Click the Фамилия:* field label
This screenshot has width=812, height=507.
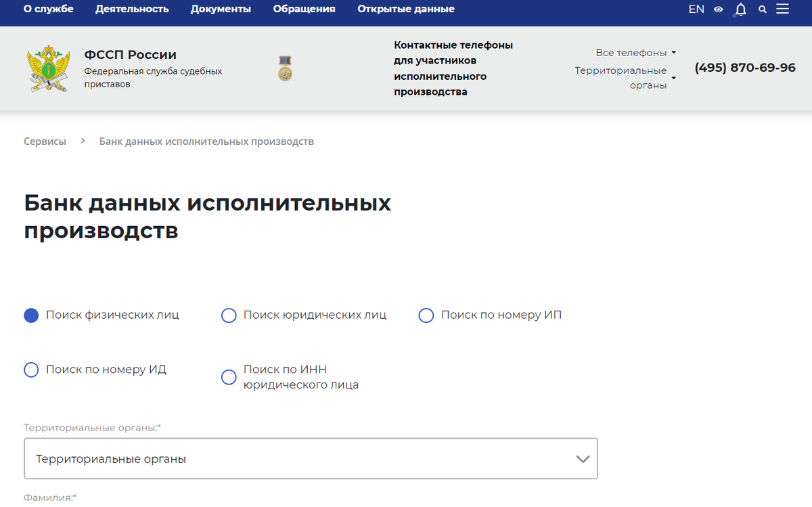click(50, 498)
